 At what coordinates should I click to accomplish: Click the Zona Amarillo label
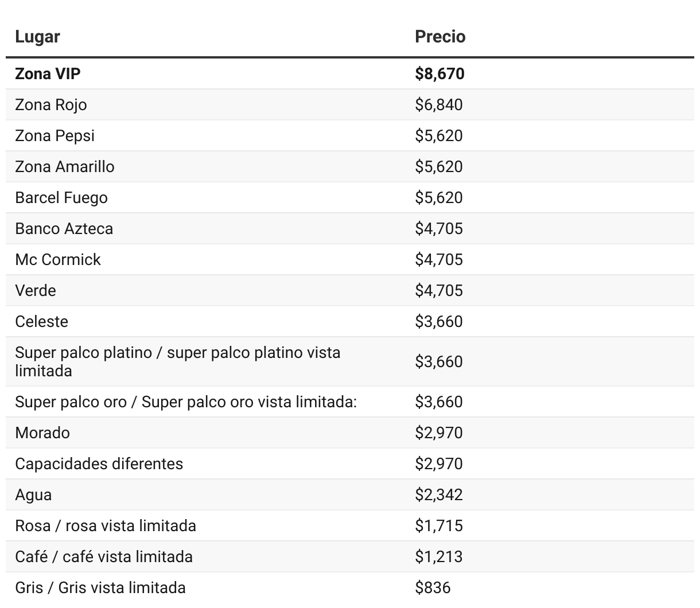[65, 167]
